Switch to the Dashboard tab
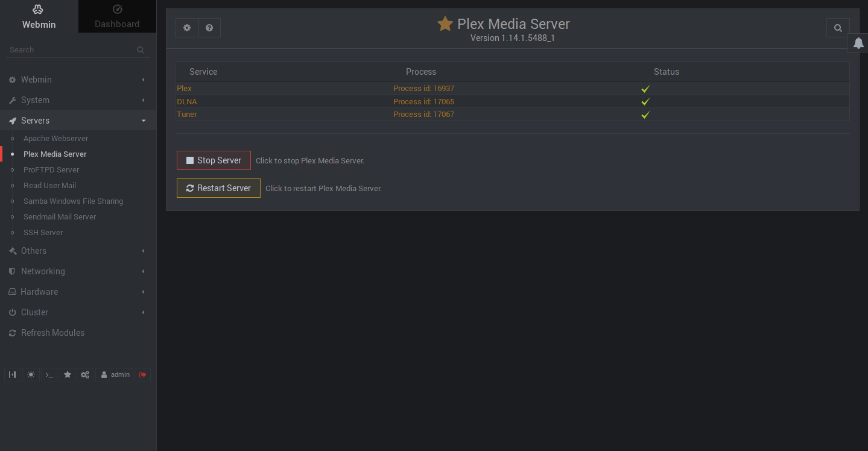This screenshot has width=868, height=451. (117, 16)
